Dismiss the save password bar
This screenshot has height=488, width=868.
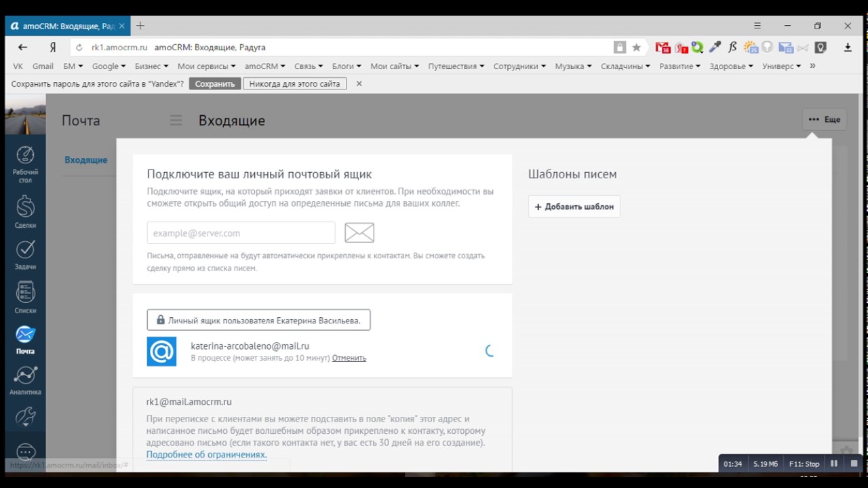pyautogui.click(x=359, y=84)
